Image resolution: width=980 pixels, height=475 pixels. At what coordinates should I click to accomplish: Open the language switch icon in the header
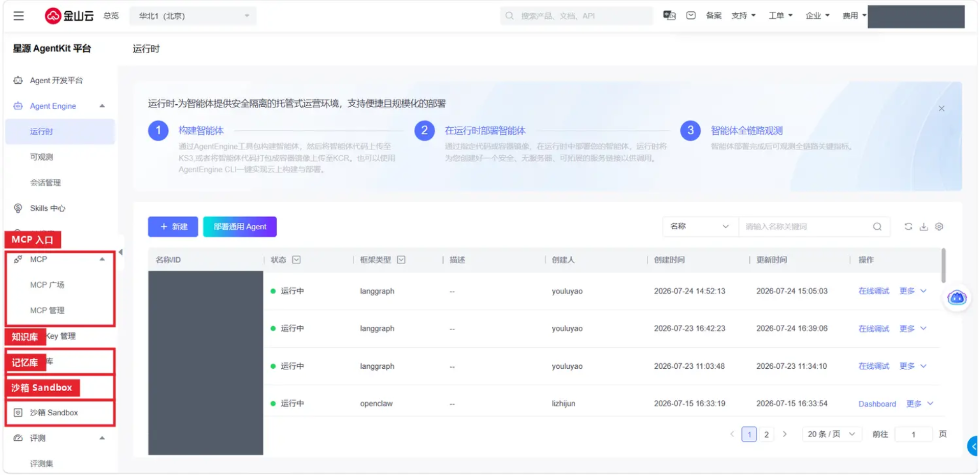click(x=669, y=15)
